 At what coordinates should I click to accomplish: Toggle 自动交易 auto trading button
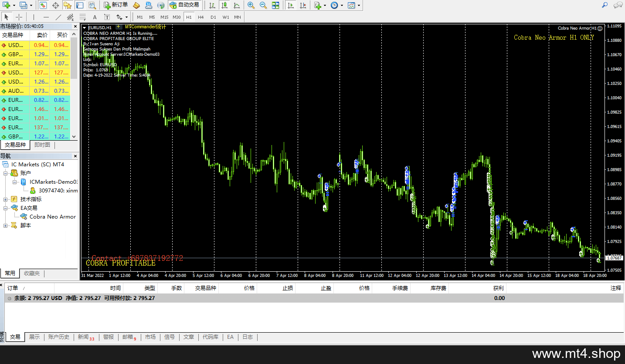(x=184, y=5)
